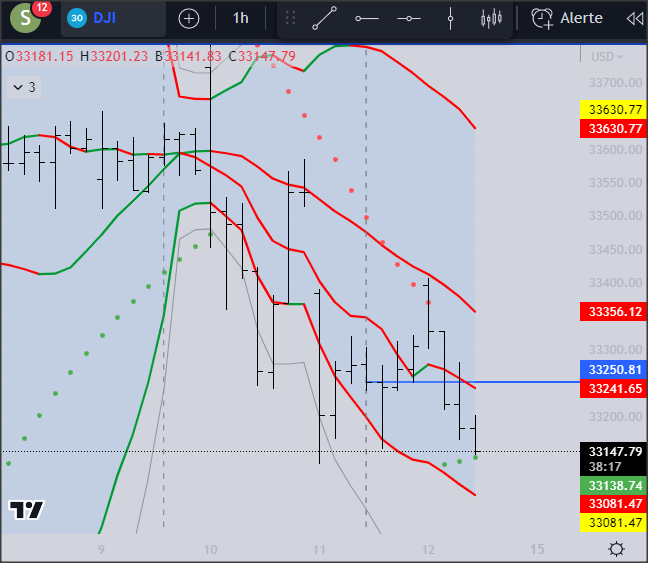The width and height of the screenshot is (648, 563).
Task: Click the yellow 33630.77 price label
Action: coord(614,110)
